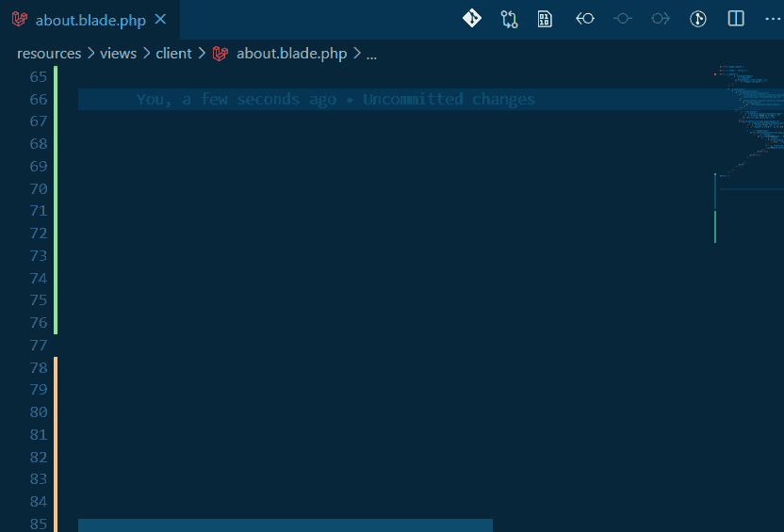This screenshot has width=784, height=532.
Task: Click about.blade.php in breadcrumb path
Action: pos(291,54)
